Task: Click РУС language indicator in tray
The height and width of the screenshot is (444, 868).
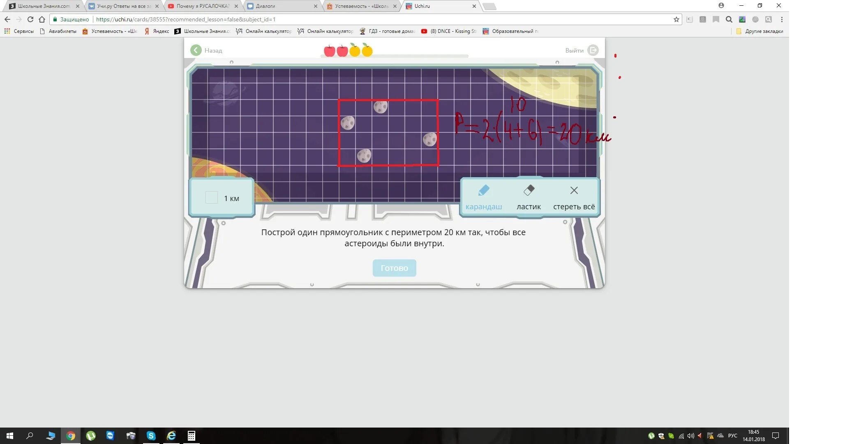Action: 732,436
